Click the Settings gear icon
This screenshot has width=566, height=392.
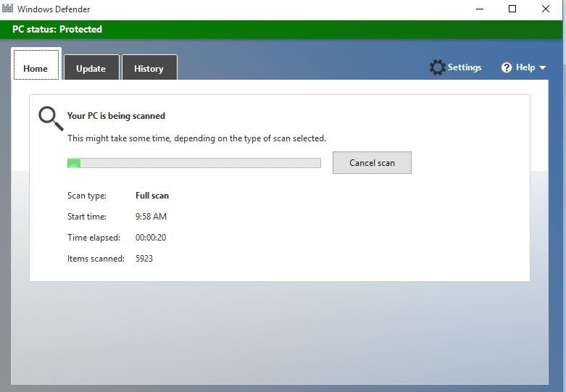[x=437, y=67]
